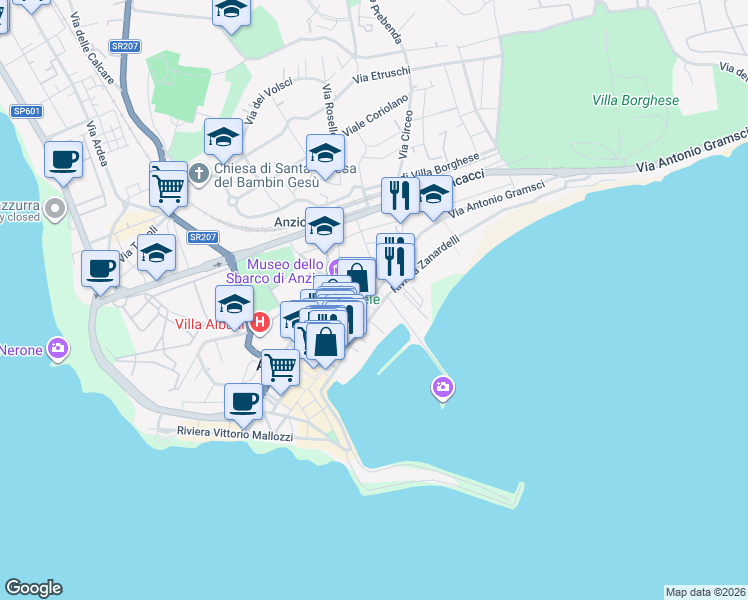748x600 pixels.
Task: Open the school marker left of Villa Albani's hospital icon
Action: click(234, 307)
